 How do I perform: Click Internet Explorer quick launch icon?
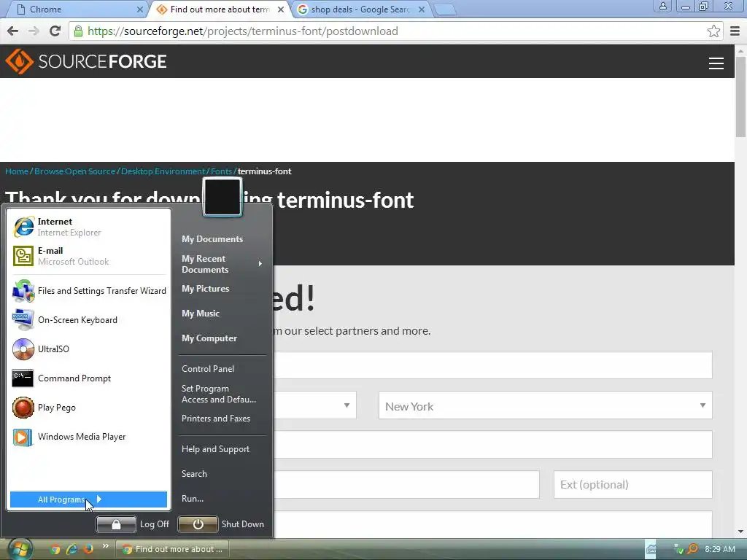[x=72, y=549]
